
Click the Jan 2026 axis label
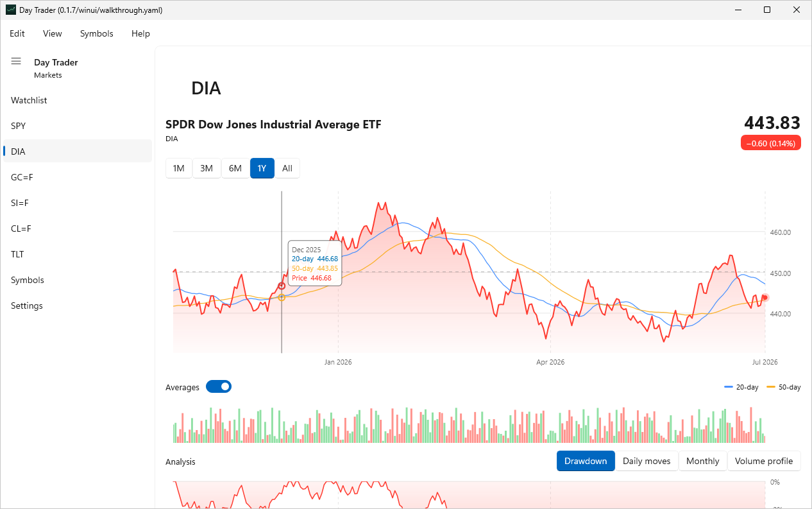(x=338, y=362)
